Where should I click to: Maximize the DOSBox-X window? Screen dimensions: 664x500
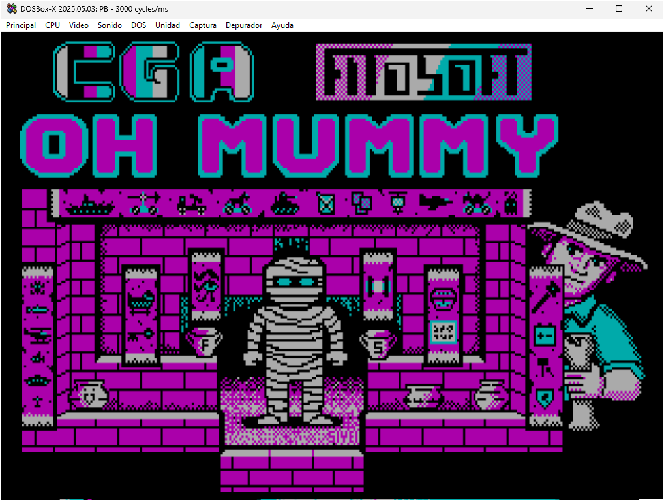pyautogui.click(x=619, y=8)
